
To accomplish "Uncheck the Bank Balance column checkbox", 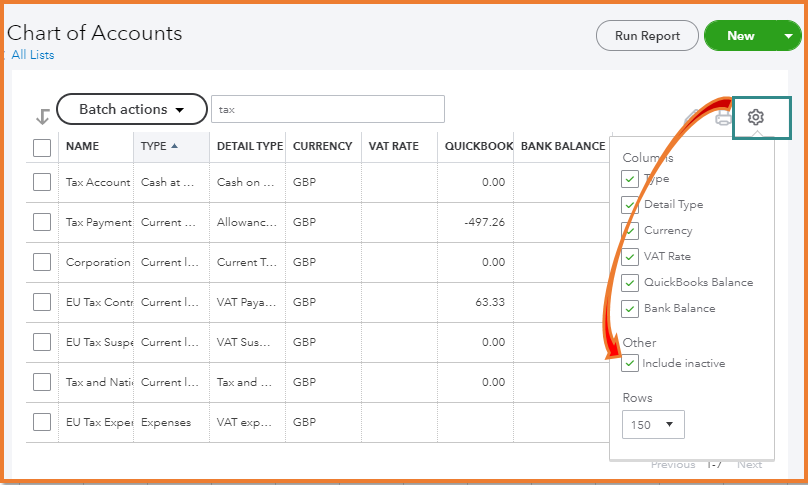I will click(x=630, y=309).
